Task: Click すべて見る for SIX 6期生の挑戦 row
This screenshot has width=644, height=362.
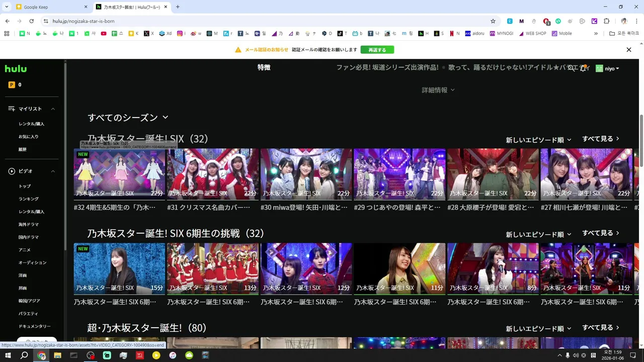Action: pyautogui.click(x=601, y=233)
